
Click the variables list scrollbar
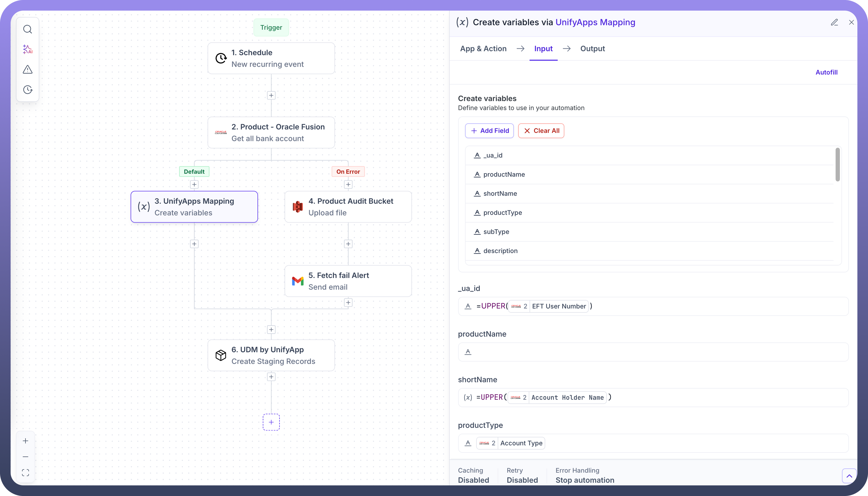click(837, 164)
